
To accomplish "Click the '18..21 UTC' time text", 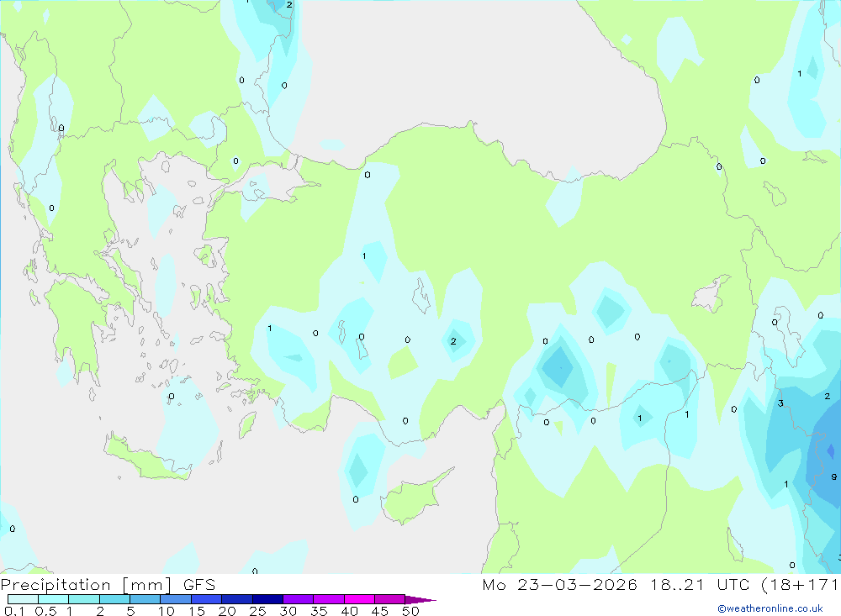I will 698,584.
